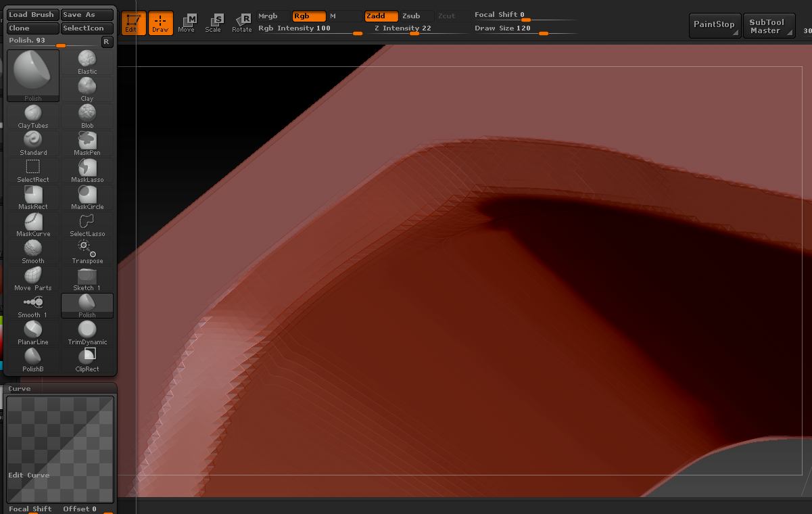Select the Sketch 1 brush
This screenshot has width=812, height=514.
[87, 279]
